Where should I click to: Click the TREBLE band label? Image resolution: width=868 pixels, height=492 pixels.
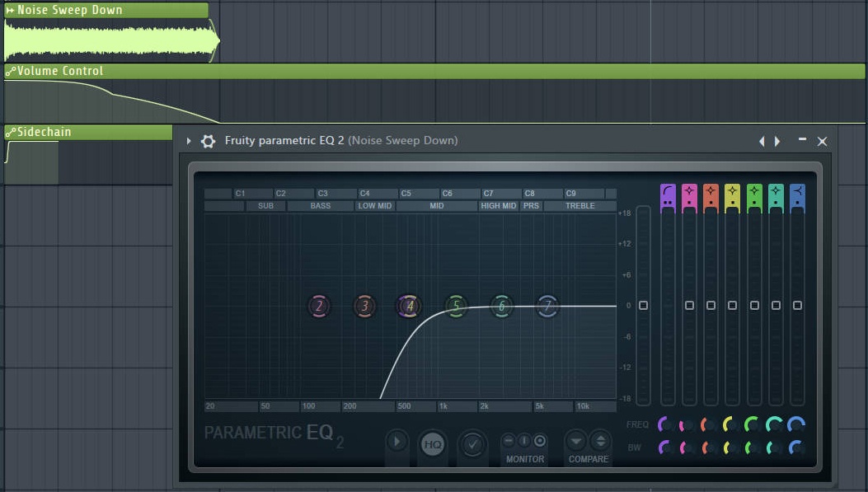point(579,206)
